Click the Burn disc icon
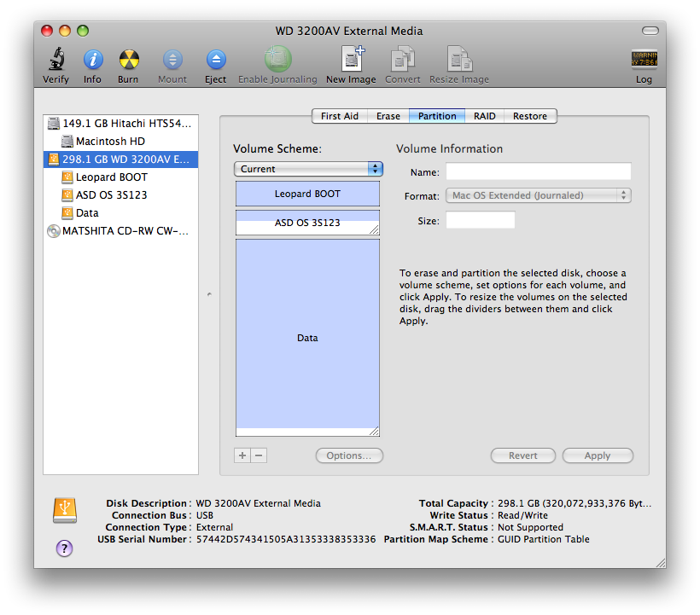Viewport: 700px width, 615px height. (x=128, y=61)
